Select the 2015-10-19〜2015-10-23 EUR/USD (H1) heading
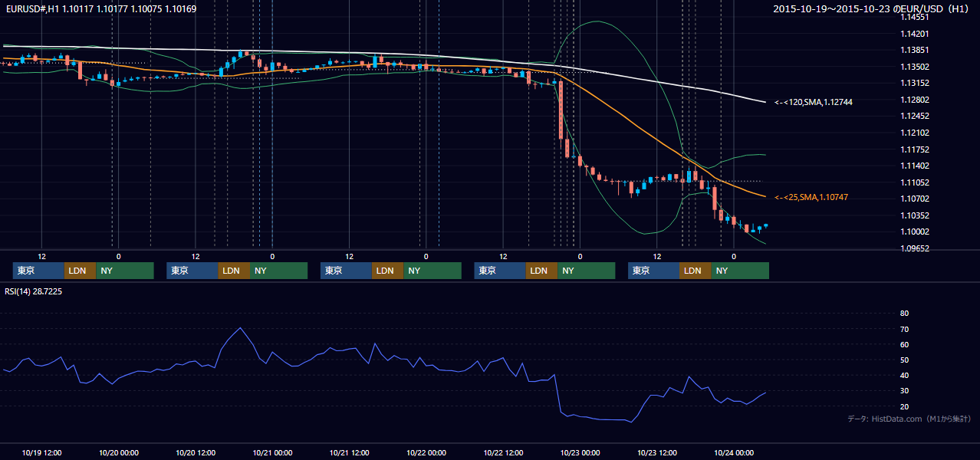Image resolution: width=980 pixels, height=460 pixels. pyautogui.click(x=872, y=9)
